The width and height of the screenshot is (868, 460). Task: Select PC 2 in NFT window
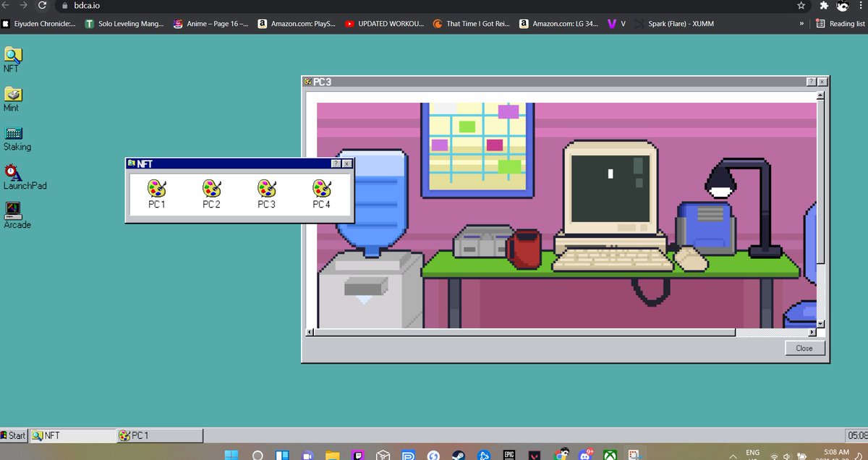212,195
